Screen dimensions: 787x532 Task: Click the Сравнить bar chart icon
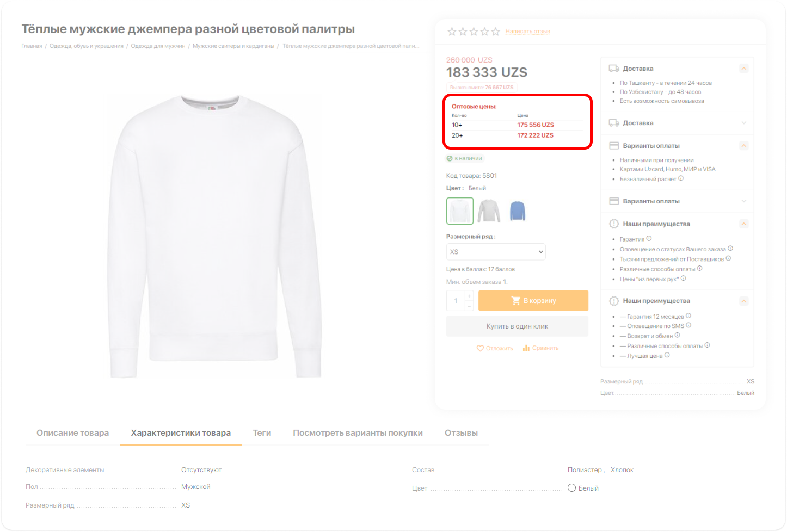tap(526, 348)
